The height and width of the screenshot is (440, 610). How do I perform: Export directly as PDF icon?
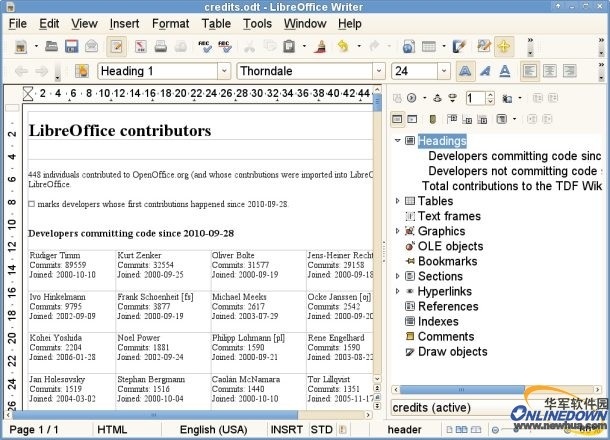(140, 46)
